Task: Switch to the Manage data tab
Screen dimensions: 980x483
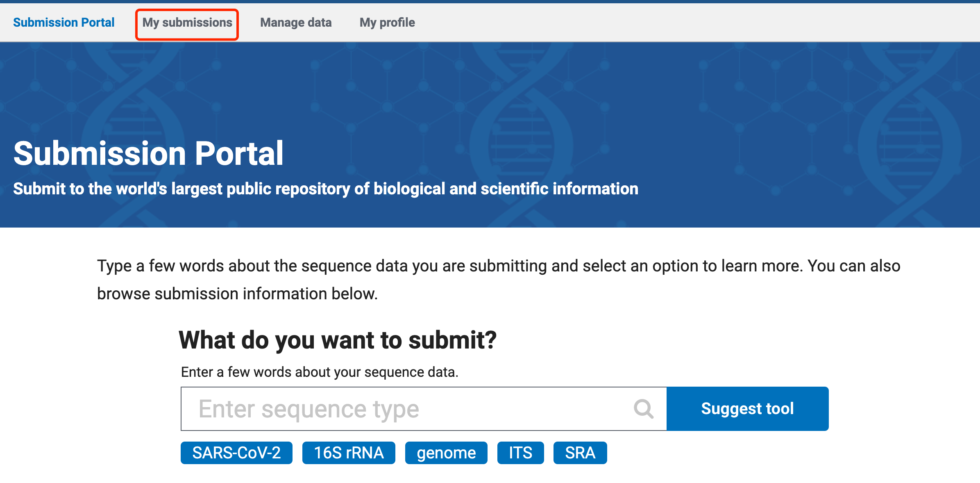Action: point(296,23)
